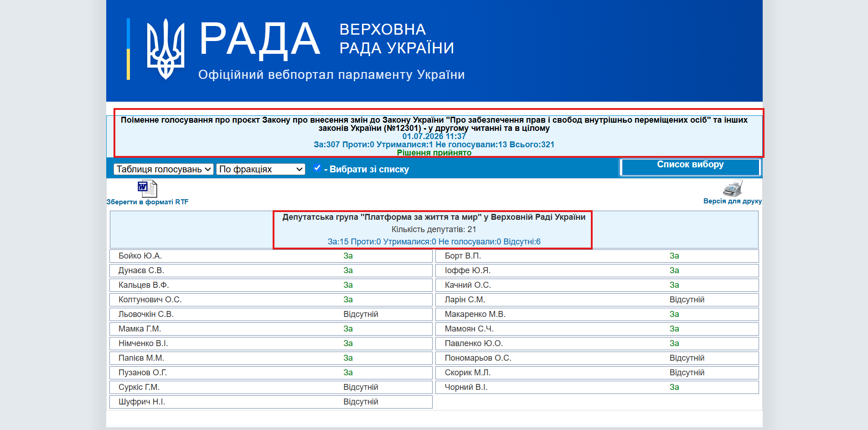Select deputy 'Дунаєв С.В.'

pyautogui.click(x=141, y=270)
